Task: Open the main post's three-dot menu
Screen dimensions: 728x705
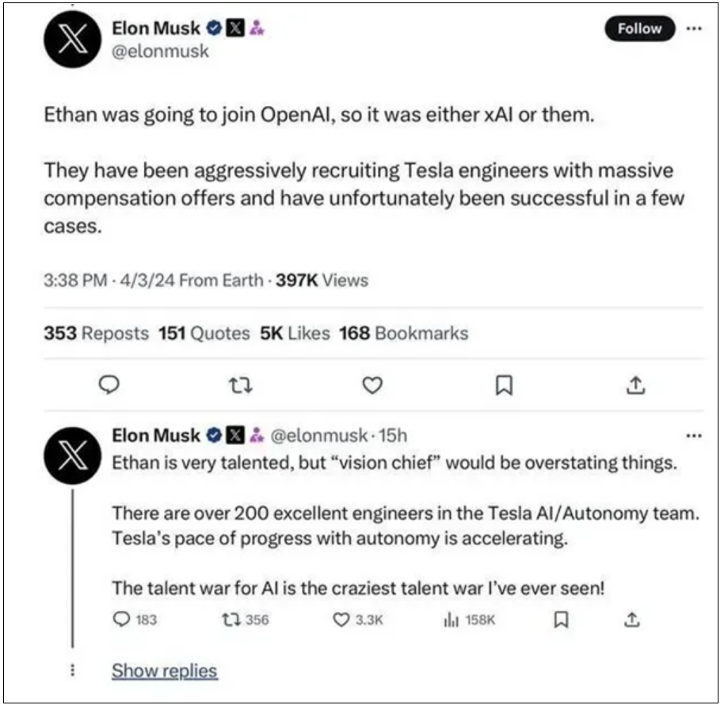Action: pyautogui.click(x=694, y=29)
